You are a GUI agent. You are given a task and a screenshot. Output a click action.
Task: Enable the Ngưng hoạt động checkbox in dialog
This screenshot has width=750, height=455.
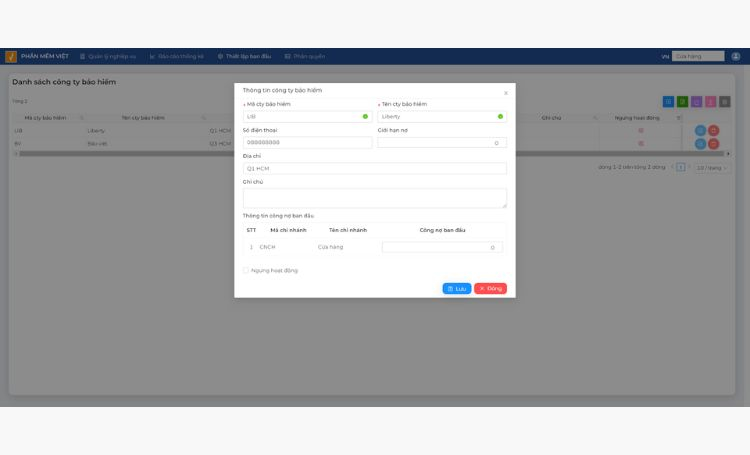pyautogui.click(x=246, y=270)
